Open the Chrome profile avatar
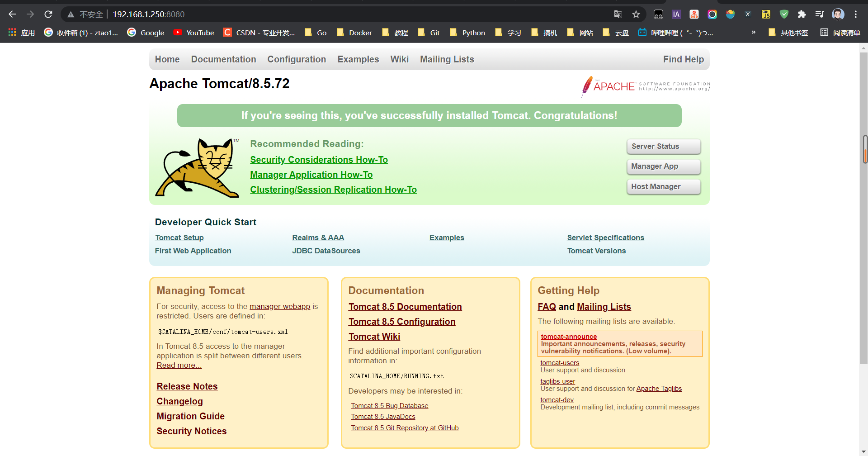868x456 pixels. click(838, 14)
